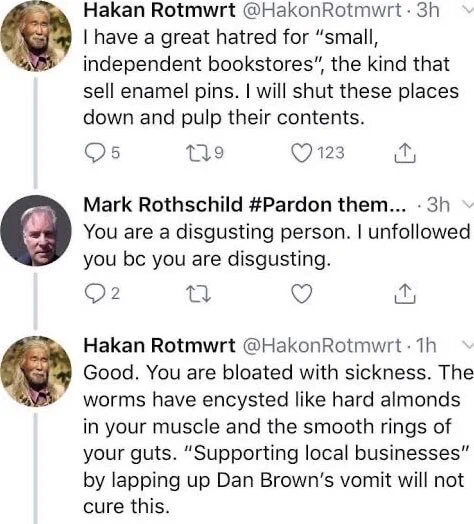Open the 3h timestamp on Mark's tweet
Image resolution: width=474 pixels, height=524 pixels.
tap(438, 205)
